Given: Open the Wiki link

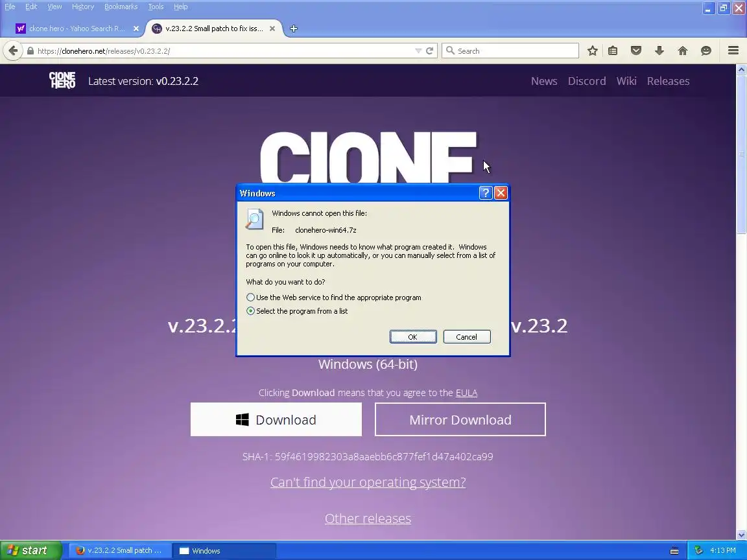Looking at the screenshot, I should coord(626,81).
